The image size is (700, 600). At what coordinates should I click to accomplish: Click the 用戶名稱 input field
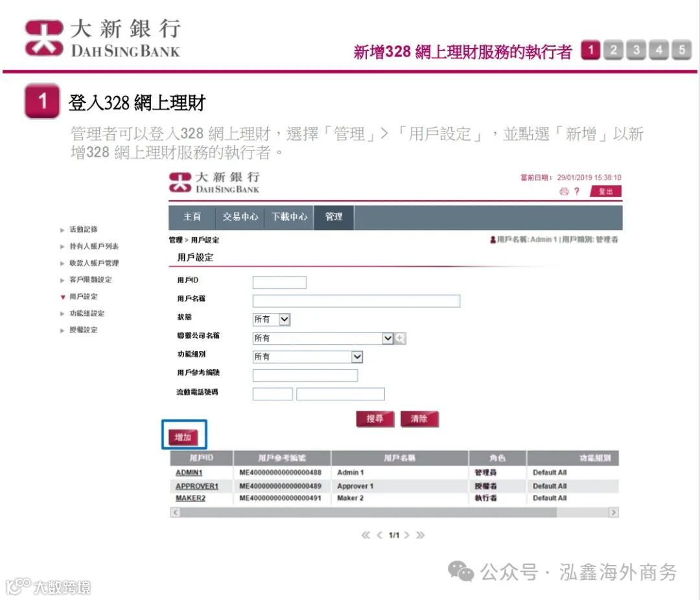click(356, 301)
